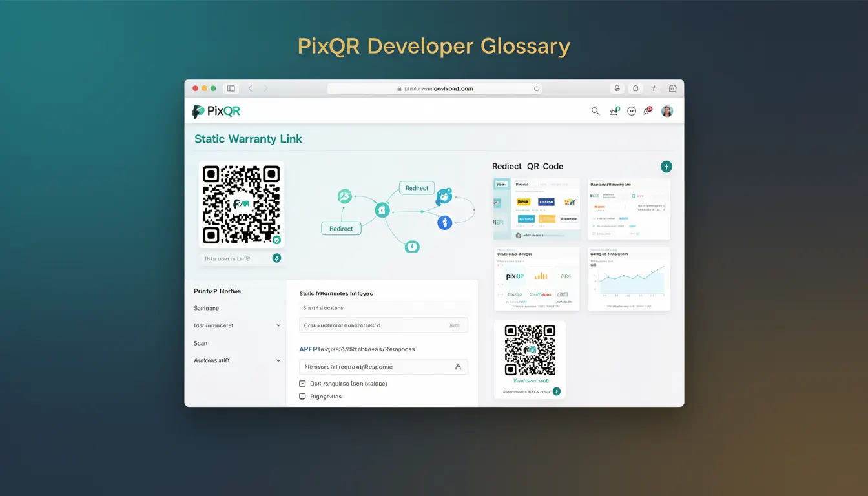868x496 pixels.
Task: Open the user profile avatar
Action: coord(667,111)
